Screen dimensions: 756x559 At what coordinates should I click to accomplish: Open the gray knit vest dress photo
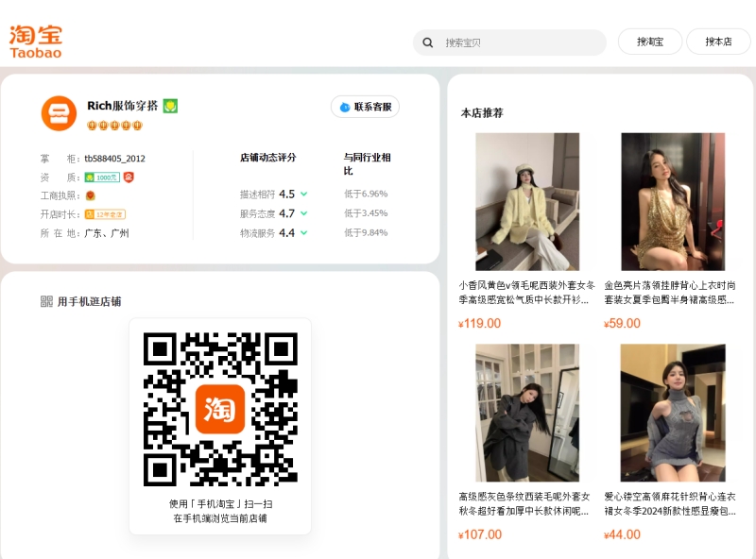pos(673,413)
